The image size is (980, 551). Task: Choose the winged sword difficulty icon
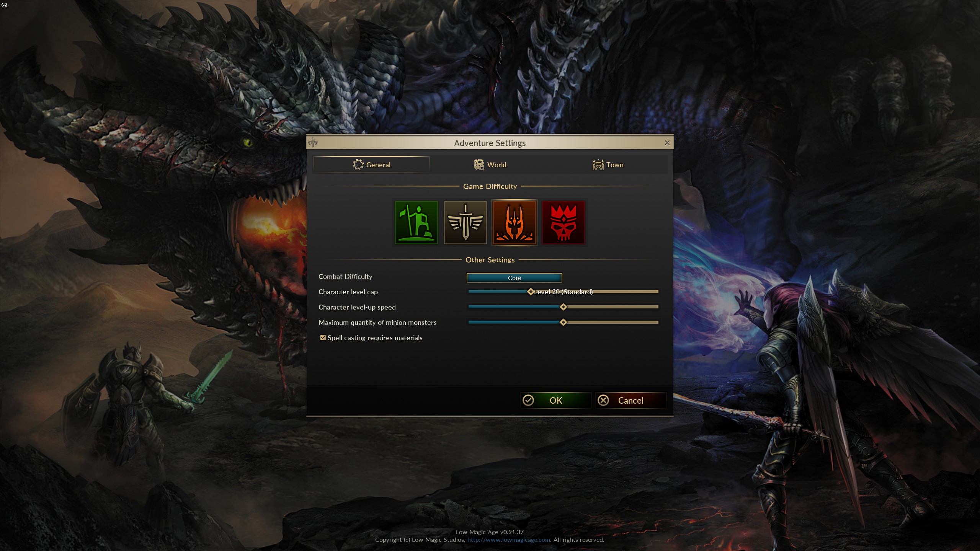[465, 222]
